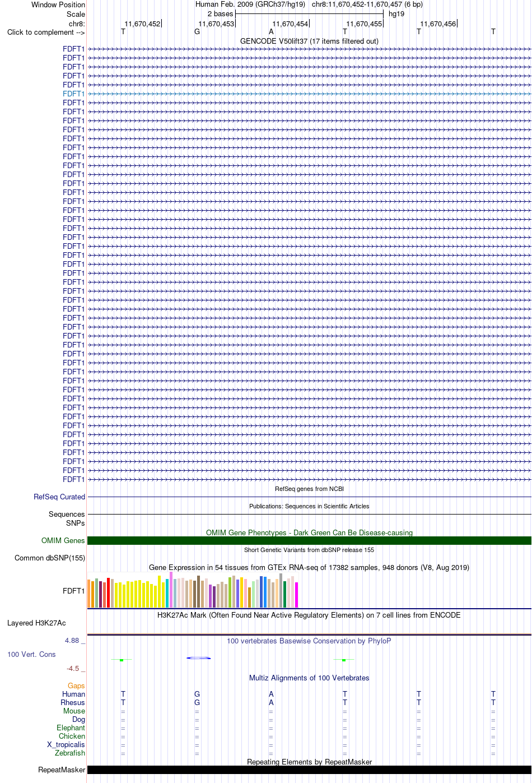
Task: Click the 'Zebrafish' species row label
Action: [70, 753]
